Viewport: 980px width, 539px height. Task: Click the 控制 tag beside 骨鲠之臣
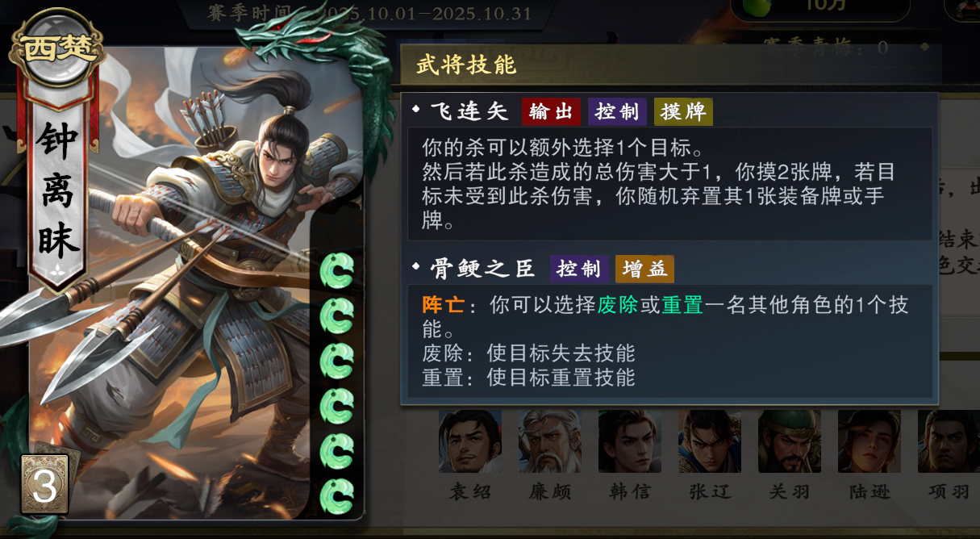coord(579,269)
